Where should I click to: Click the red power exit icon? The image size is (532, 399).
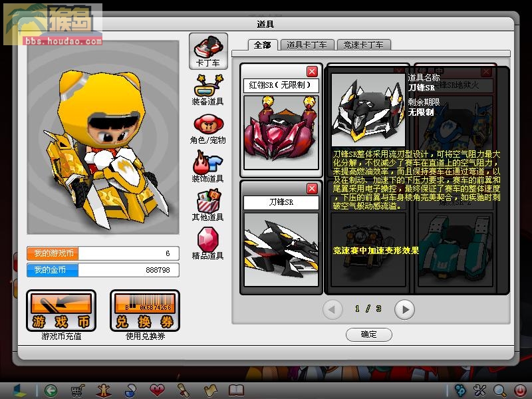click(520, 391)
